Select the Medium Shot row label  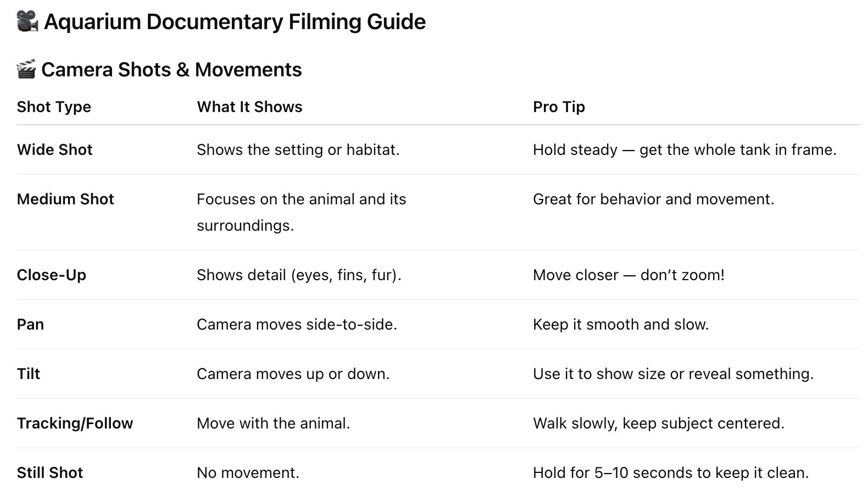coord(65,199)
